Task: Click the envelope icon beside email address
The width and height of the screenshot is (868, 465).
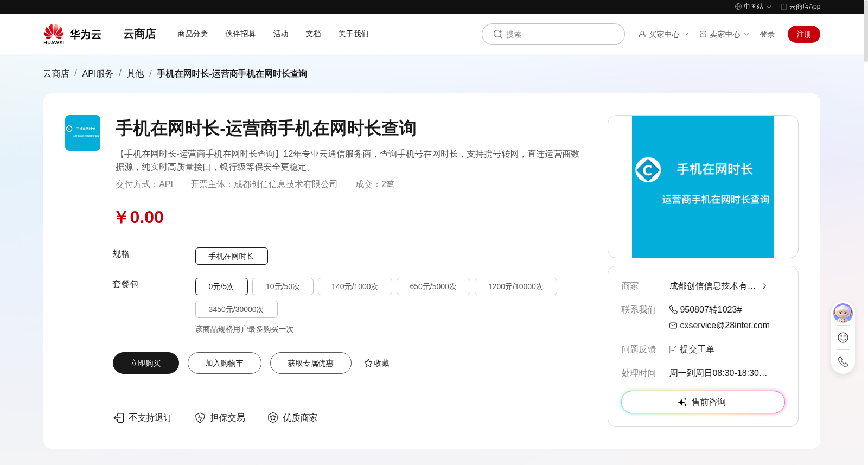Action: coord(673,326)
